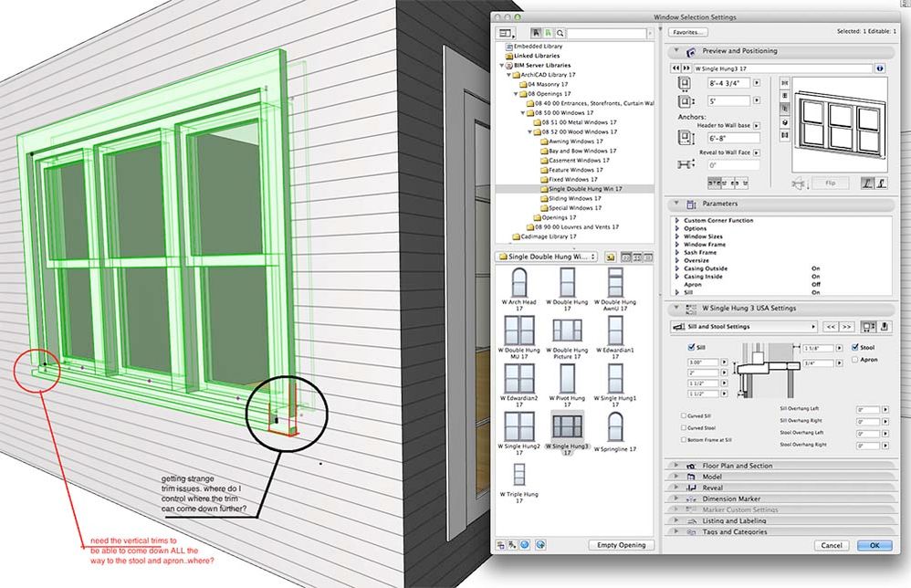This screenshot has width=911, height=588.
Task: Click the stepper arrow beside Sill Overhang Left
Action: coord(885,409)
